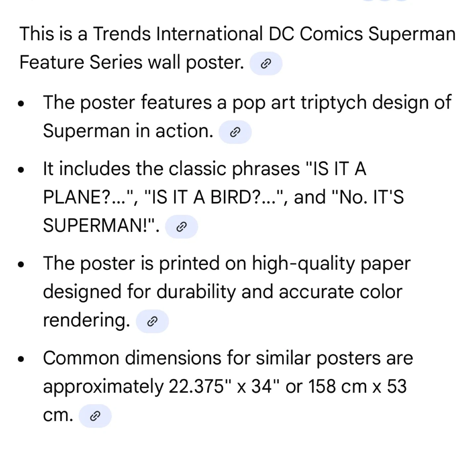This screenshot has width=476, height=457.
Task: Click the '158 cm x 53' measurement text
Action: pos(357,387)
